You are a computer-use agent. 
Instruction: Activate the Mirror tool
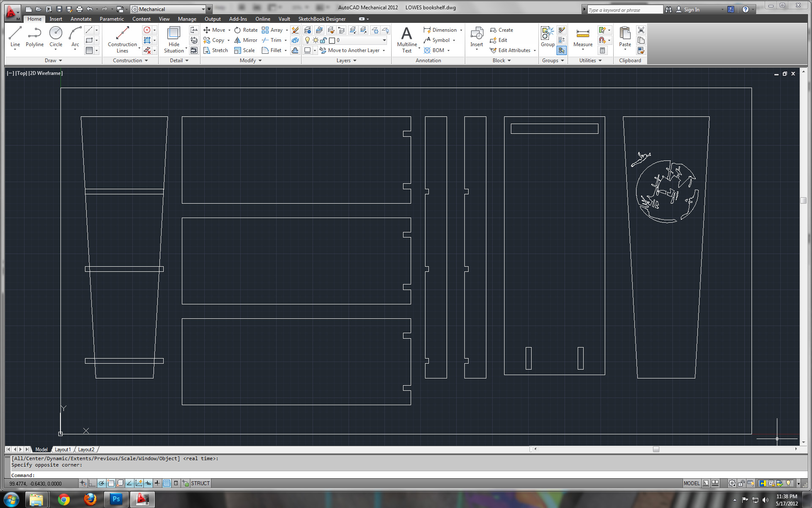(246, 40)
